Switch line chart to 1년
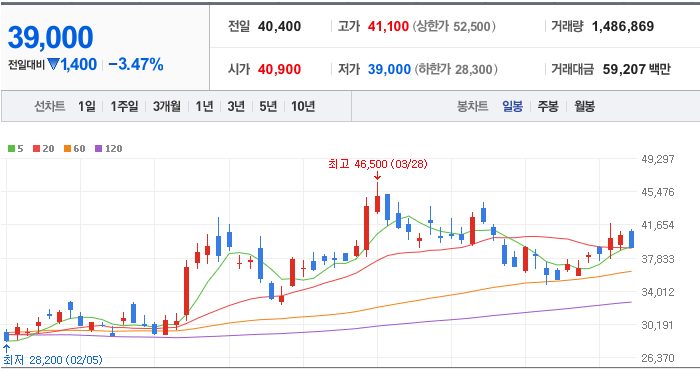Screen dimensions: 700x371 tap(204, 106)
